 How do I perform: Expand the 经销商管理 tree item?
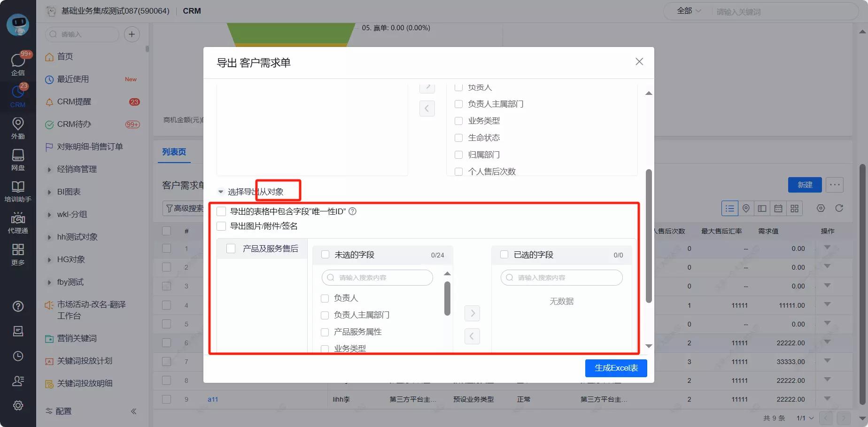coord(49,170)
